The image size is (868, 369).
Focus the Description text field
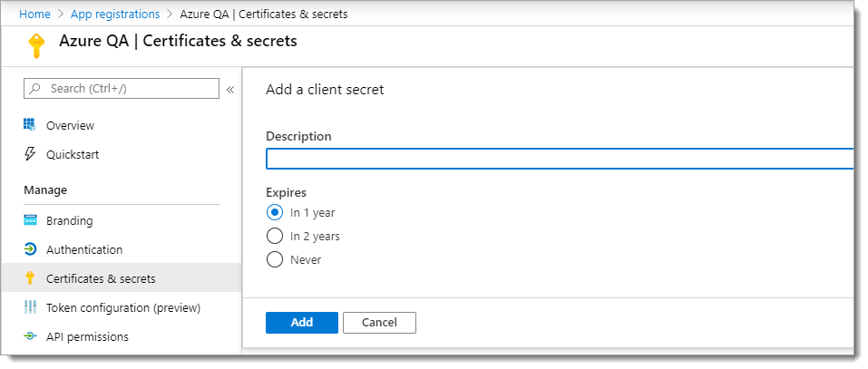coord(560,159)
